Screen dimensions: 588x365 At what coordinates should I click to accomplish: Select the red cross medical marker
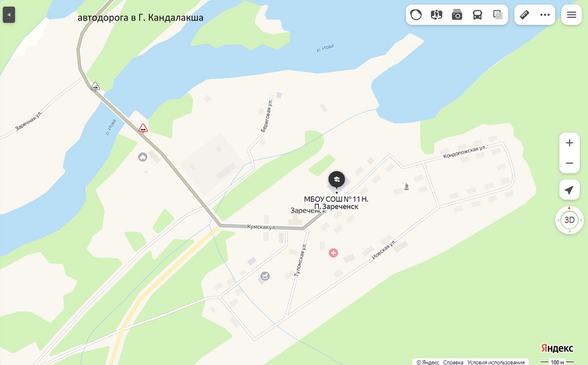coord(333,253)
